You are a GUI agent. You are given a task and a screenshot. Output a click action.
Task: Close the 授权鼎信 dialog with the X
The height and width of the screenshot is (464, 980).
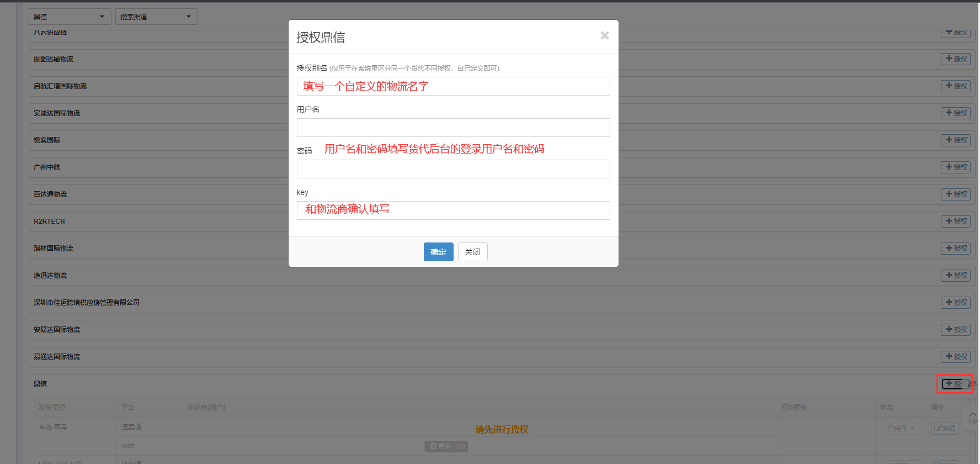pos(605,35)
